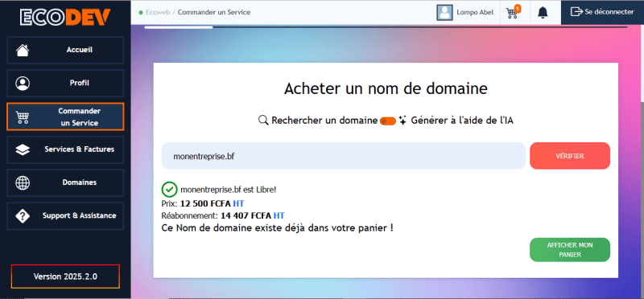Open the header cart with badge
Screen dimensions: 644x299
[513, 12]
